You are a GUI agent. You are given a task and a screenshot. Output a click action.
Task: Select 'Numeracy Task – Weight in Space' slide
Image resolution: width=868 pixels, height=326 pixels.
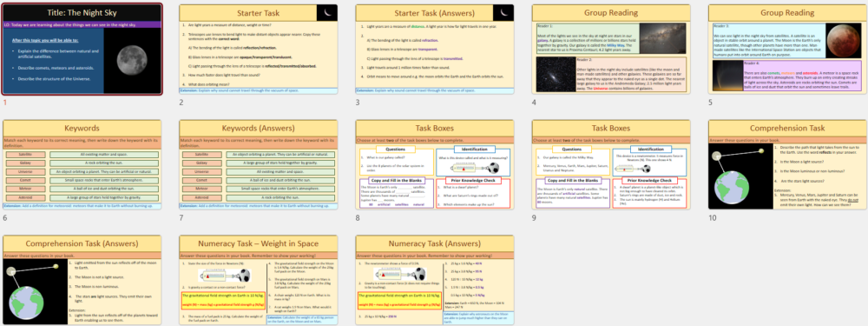259,280
